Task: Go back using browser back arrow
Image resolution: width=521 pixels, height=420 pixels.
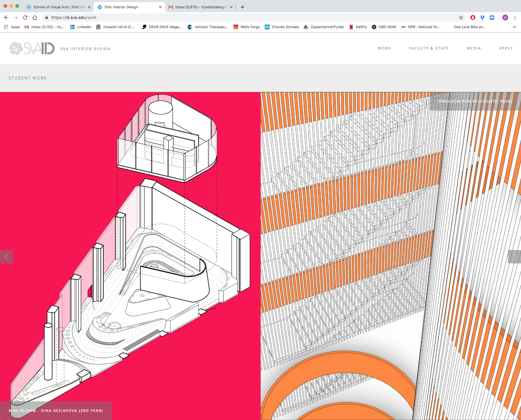Action: (6, 17)
